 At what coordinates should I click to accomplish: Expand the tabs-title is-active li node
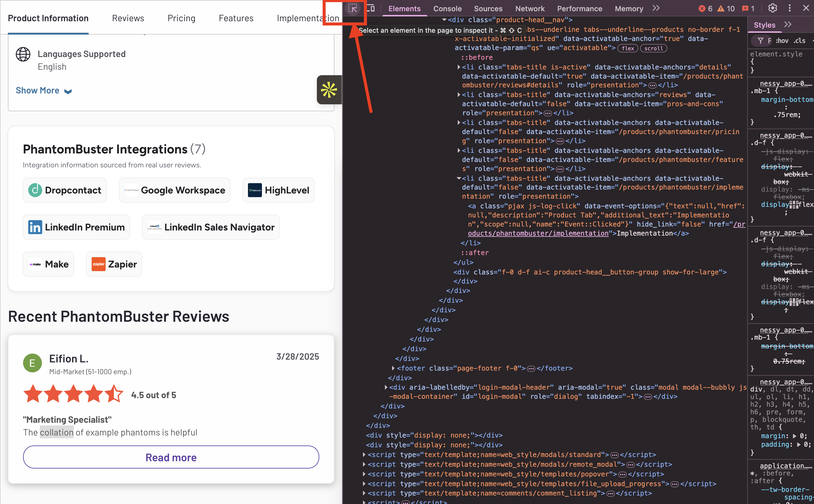459,67
